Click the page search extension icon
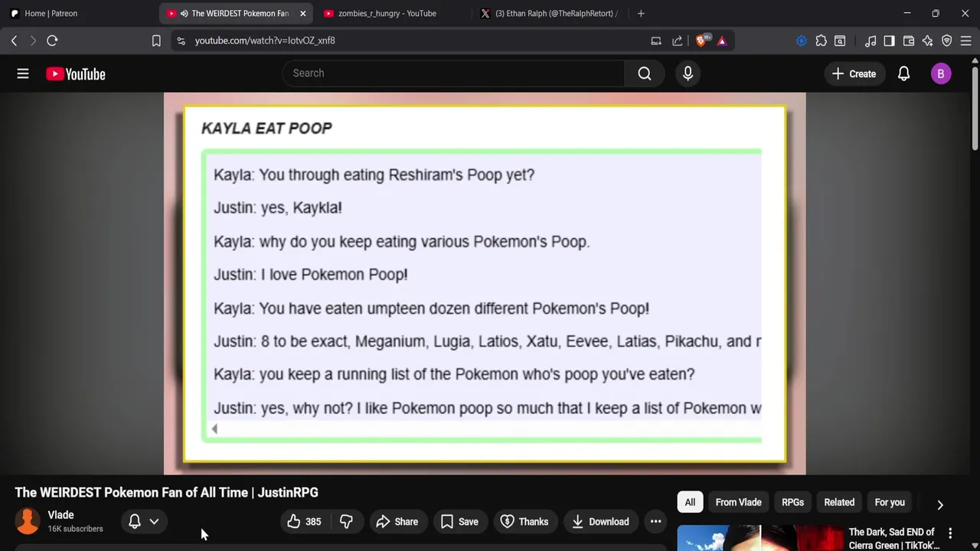980x551 pixels. tap(840, 41)
